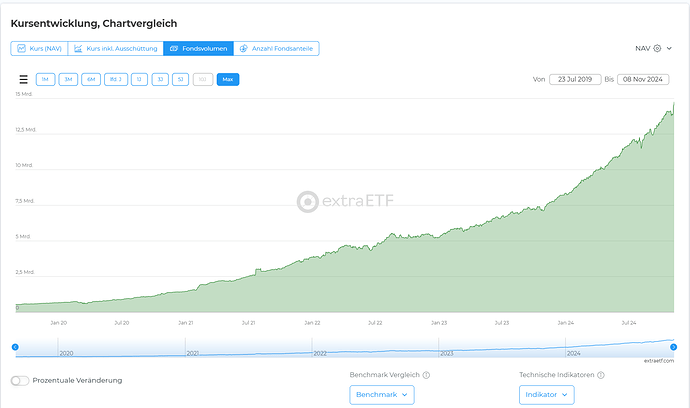The width and height of the screenshot is (690, 408).
Task: Switch to Kurs (NAV) tab
Action: point(39,48)
